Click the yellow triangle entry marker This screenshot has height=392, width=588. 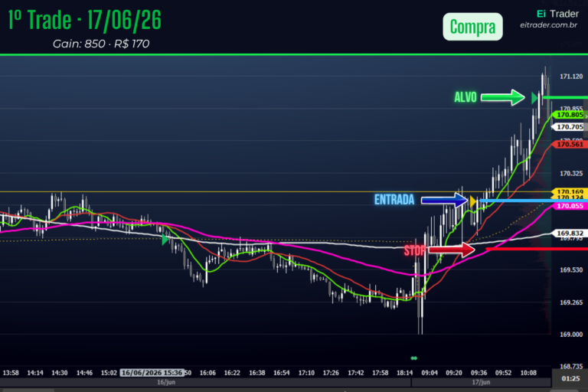tap(473, 201)
